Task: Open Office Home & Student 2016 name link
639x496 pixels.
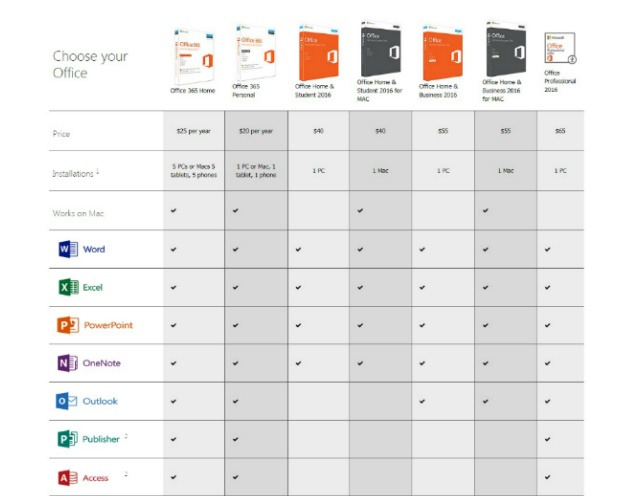Action: pyautogui.click(x=314, y=90)
